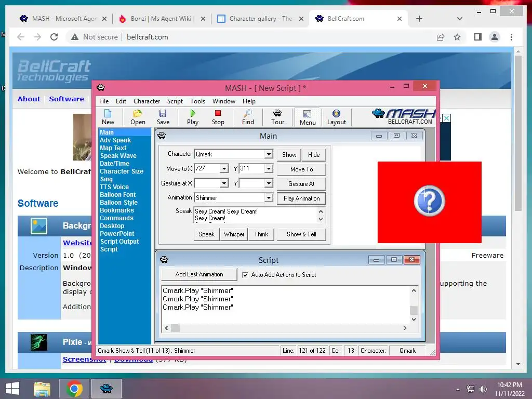Open Chrome three-dot menu

tap(511, 37)
